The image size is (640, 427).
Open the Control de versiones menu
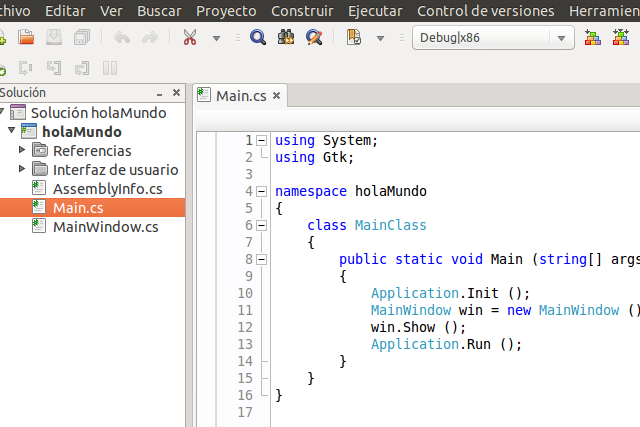pyautogui.click(x=486, y=11)
